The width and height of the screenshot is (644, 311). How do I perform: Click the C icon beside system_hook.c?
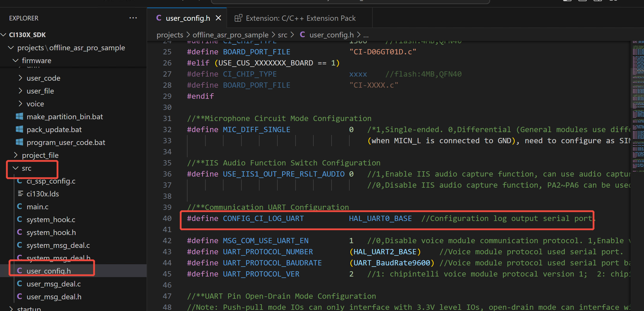point(19,219)
